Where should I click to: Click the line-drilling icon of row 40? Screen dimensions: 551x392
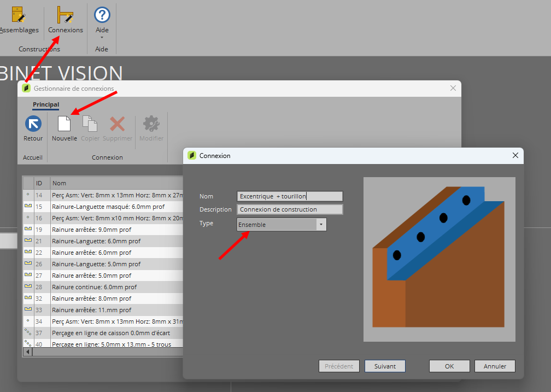(x=28, y=343)
